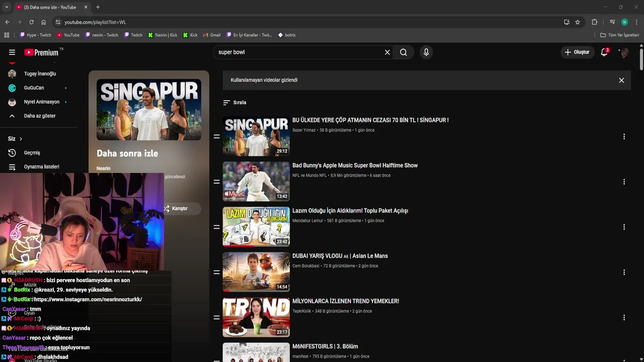Open the account avatar menu

(x=624, y=52)
